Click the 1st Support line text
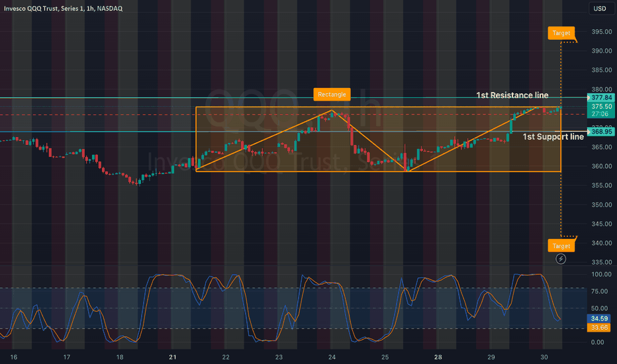The image size is (617, 364). [553, 136]
